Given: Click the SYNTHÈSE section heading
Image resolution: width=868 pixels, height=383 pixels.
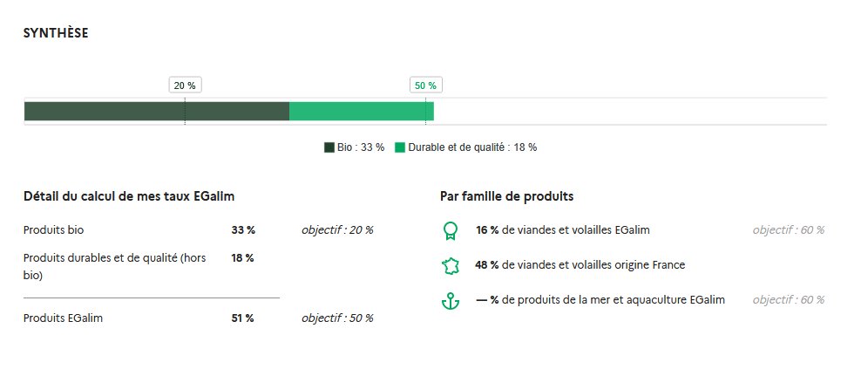Looking at the screenshot, I should click(x=56, y=33).
